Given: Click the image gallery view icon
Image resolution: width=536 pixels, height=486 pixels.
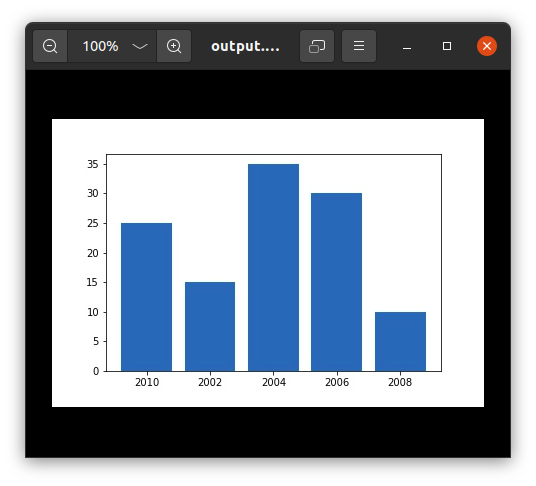Looking at the screenshot, I should pyautogui.click(x=317, y=46).
